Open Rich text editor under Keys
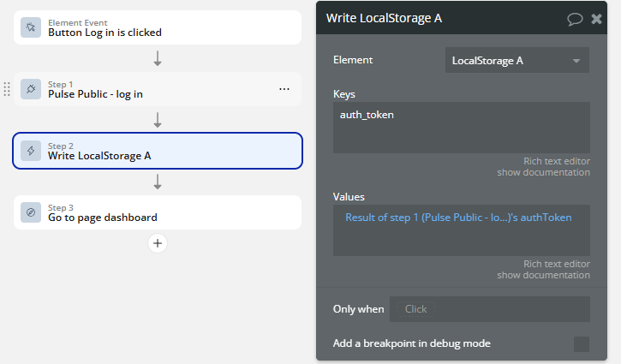 coord(557,161)
